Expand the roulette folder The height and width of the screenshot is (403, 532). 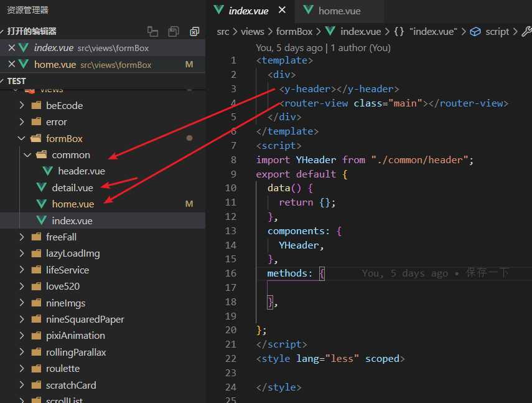pos(22,368)
